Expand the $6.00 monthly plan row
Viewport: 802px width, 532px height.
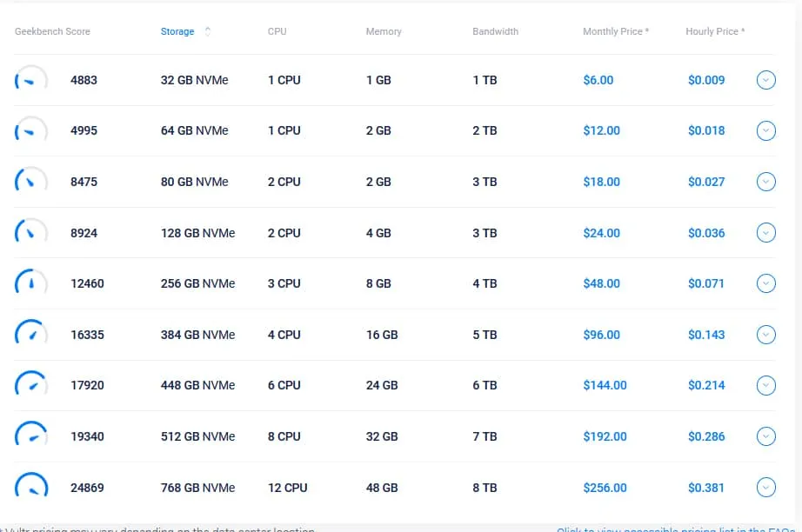tap(765, 80)
